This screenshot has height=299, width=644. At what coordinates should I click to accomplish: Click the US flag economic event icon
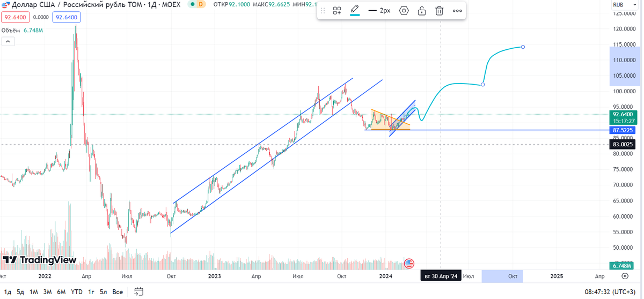click(409, 263)
